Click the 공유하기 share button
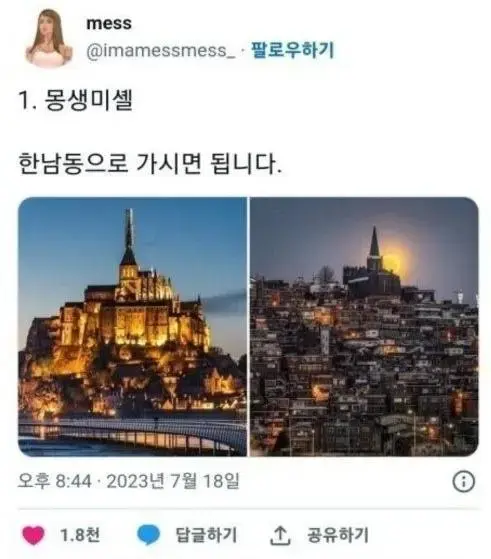 [338, 535]
